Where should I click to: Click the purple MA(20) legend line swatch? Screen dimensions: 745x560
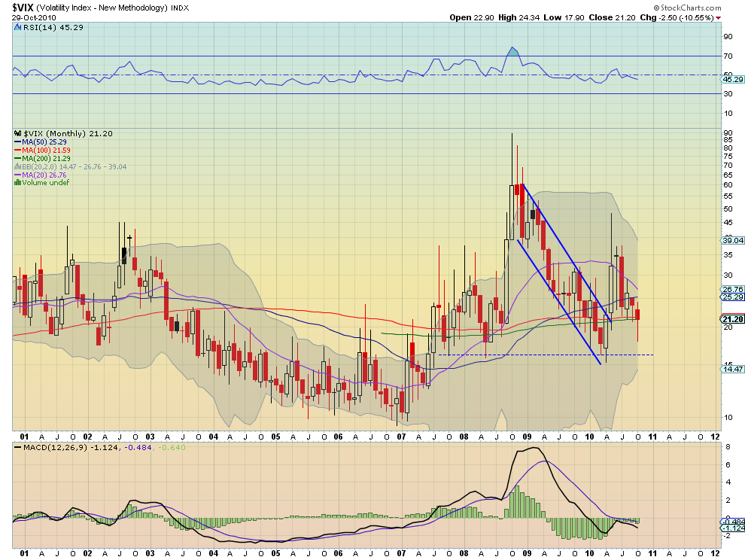[18, 175]
